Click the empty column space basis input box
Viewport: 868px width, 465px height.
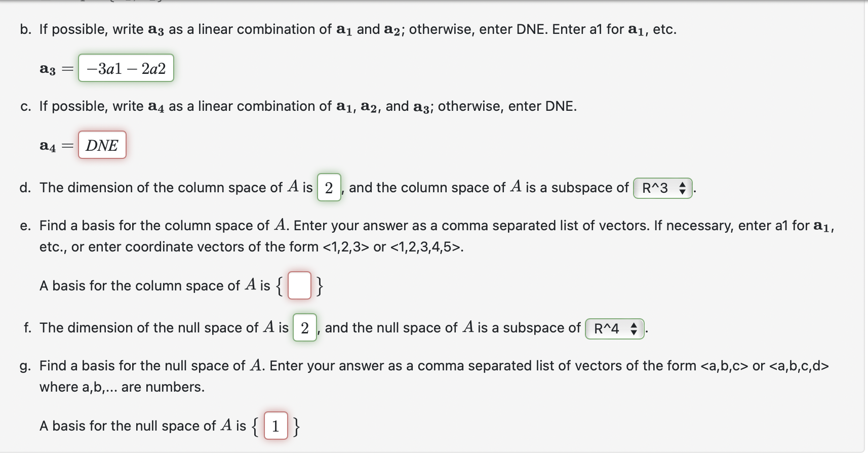(x=299, y=286)
